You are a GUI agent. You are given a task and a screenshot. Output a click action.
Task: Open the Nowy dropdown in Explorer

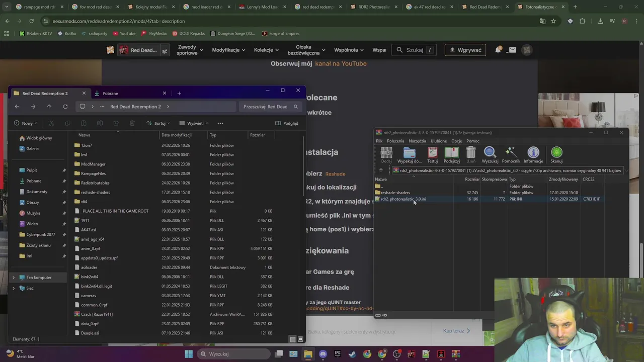[25, 123]
